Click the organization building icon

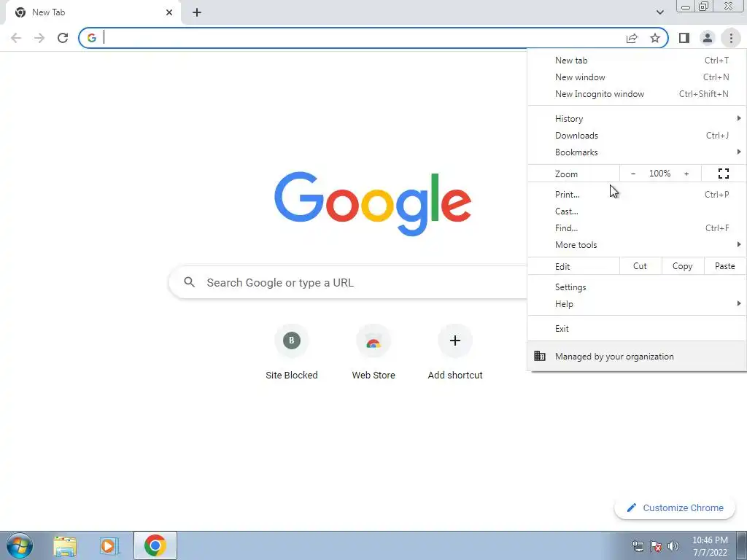539,356
